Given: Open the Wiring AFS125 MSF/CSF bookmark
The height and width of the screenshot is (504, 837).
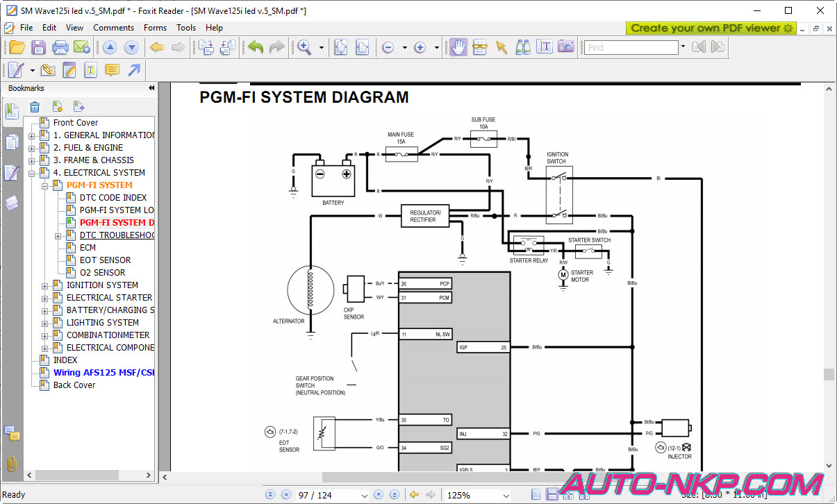Looking at the screenshot, I should 103,373.
